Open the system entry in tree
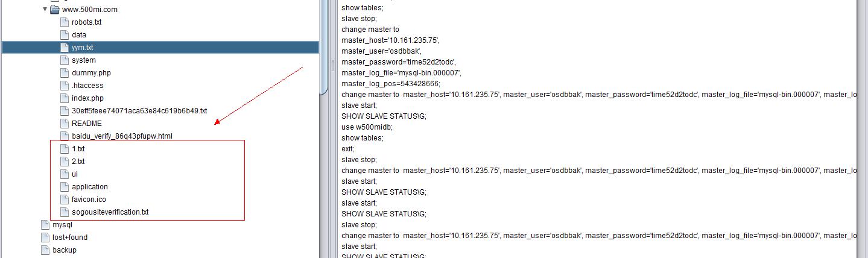The height and width of the screenshot is (258, 868). point(83,60)
